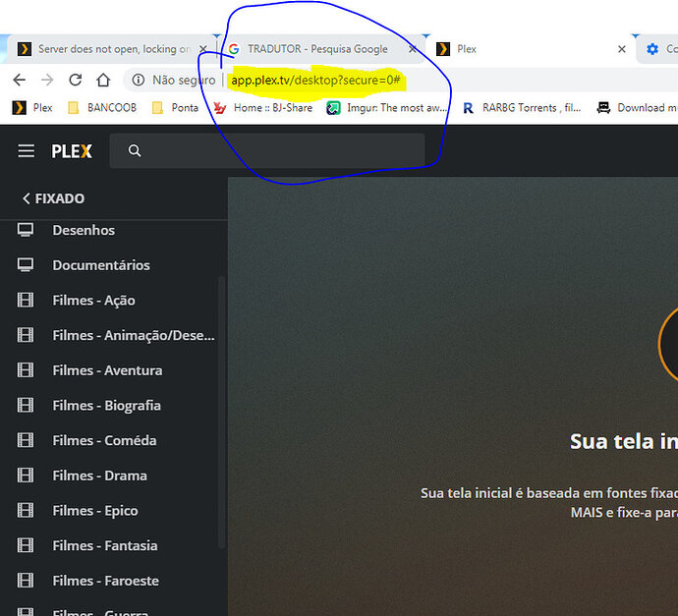678x616 pixels.
Task: Close the TRADUTOR Google tab
Action: pyautogui.click(x=413, y=49)
